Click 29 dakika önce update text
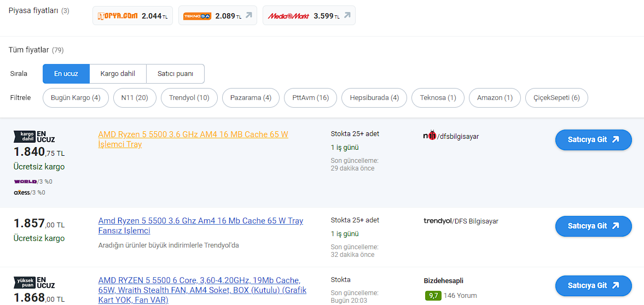This screenshot has height=305, width=644. [352, 168]
